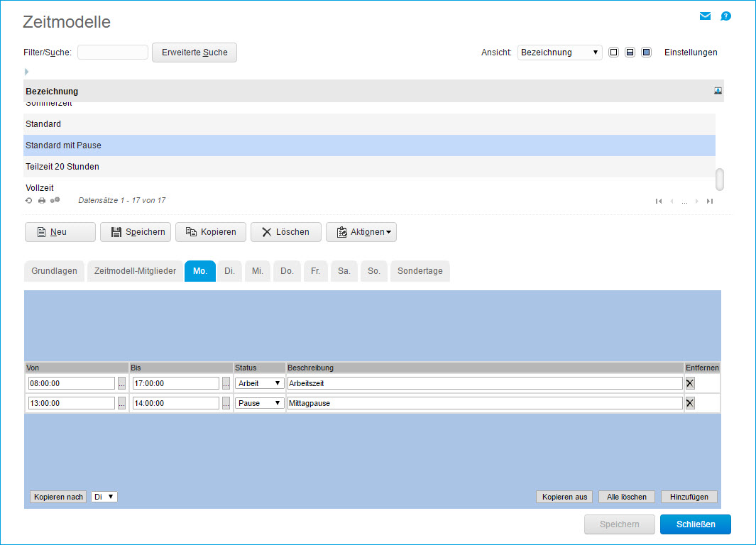Jump to first page of records
This screenshot has width=756, height=545.
coord(659,202)
